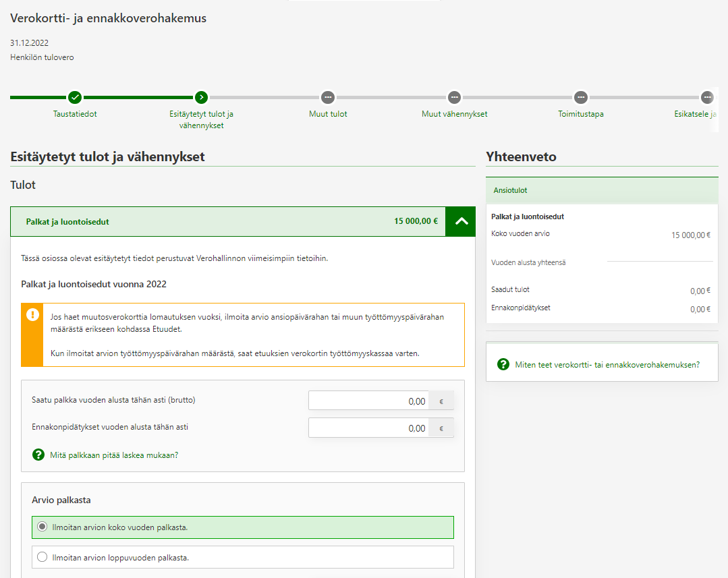Click the orange warning exclamation icon
The image size is (728, 578).
32,315
